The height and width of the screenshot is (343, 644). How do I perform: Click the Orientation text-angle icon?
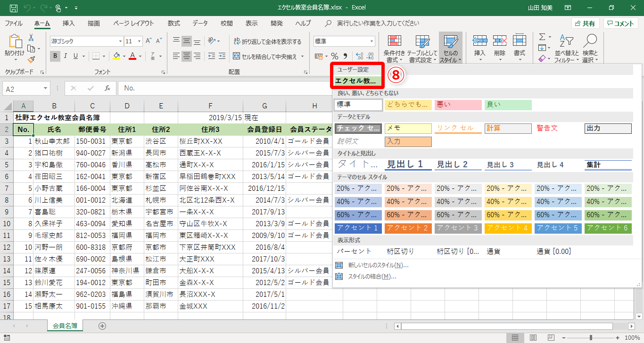tap(212, 41)
